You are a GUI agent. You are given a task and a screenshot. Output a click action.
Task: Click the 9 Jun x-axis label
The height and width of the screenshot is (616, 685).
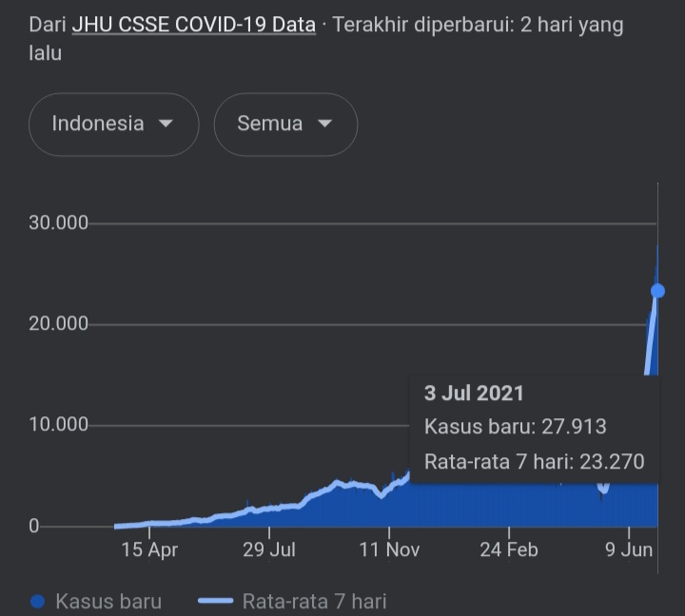pos(629,549)
